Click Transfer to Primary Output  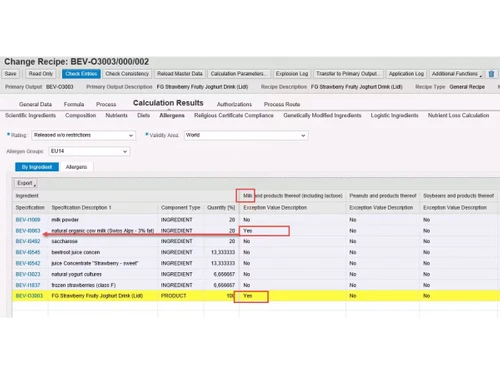347,74
